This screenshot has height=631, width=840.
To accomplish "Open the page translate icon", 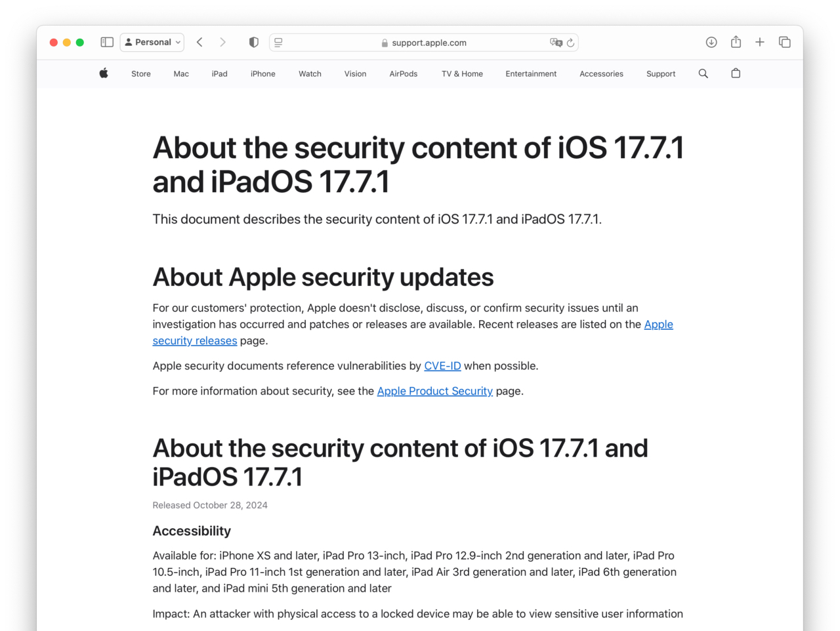I will (556, 43).
